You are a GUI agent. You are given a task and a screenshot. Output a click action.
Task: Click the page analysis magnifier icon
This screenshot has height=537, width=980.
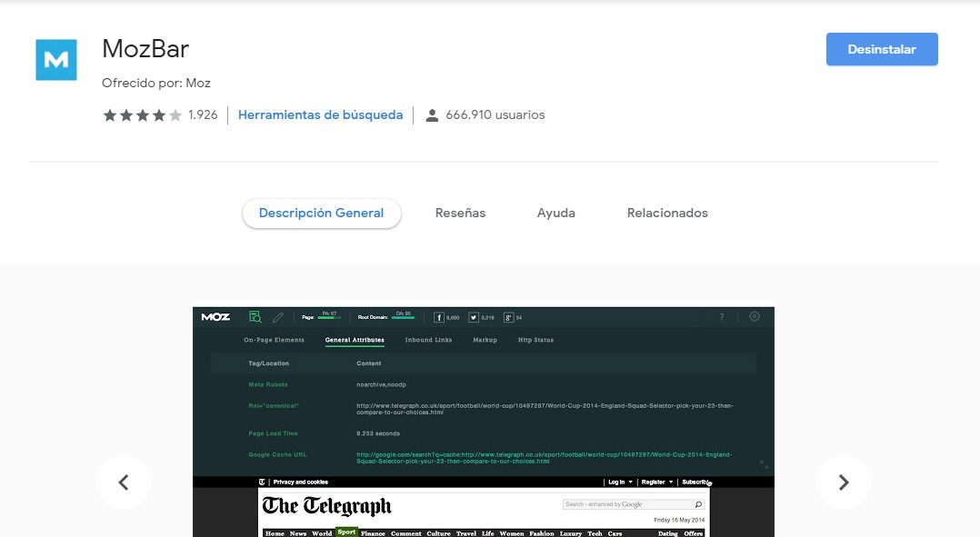point(255,317)
